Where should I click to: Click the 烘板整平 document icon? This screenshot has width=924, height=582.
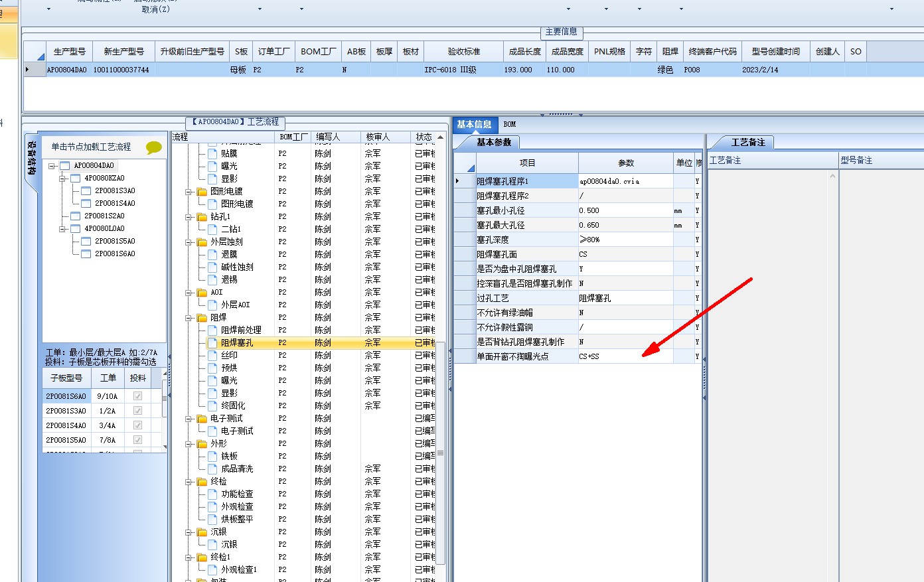tap(212, 519)
